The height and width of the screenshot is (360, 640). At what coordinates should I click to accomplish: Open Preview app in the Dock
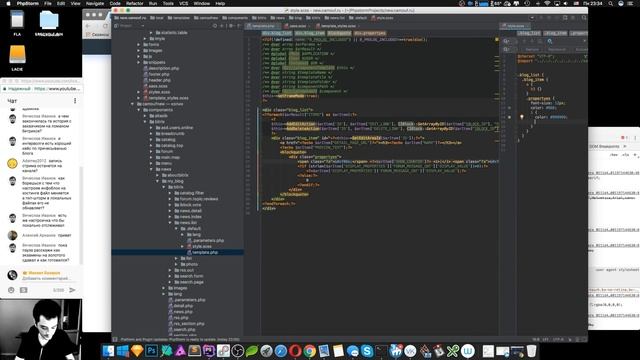point(324,351)
